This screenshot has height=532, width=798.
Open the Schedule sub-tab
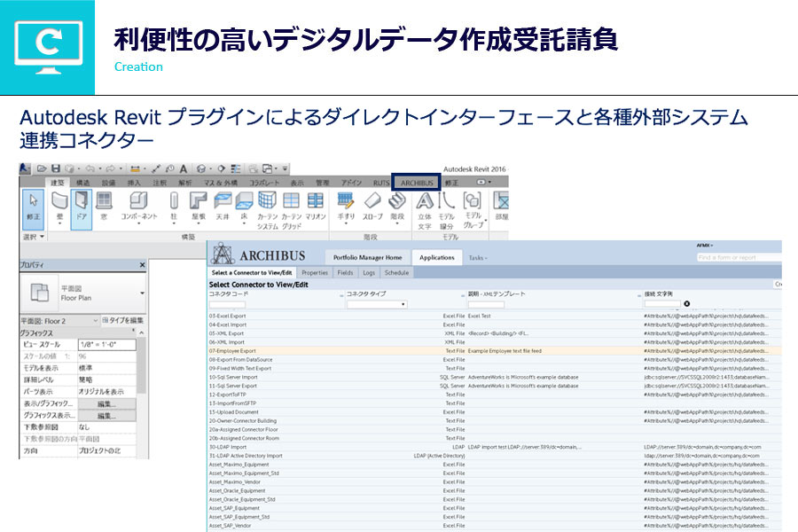(x=396, y=273)
